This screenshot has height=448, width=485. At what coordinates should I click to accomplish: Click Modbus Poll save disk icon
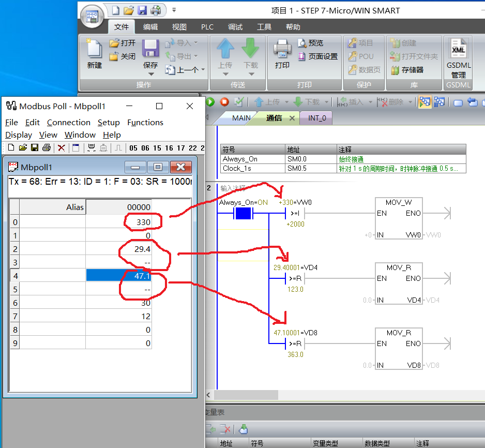pos(35,148)
